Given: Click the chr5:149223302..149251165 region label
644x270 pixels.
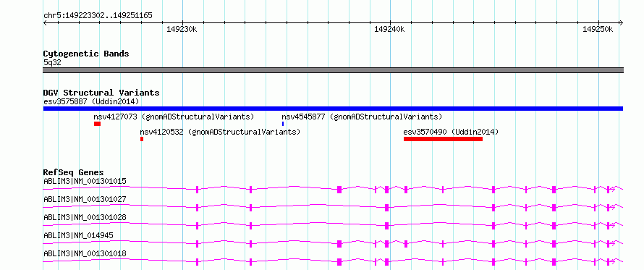Looking at the screenshot, I should click(98, 16).
